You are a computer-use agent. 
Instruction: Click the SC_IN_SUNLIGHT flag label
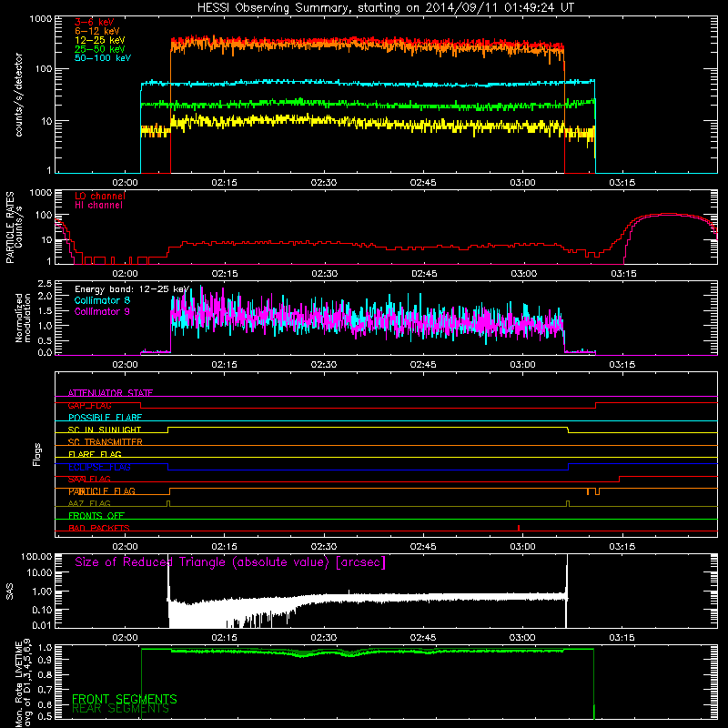click(x=105, y=430)
